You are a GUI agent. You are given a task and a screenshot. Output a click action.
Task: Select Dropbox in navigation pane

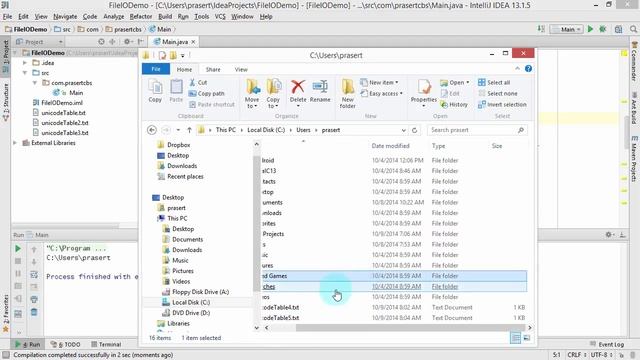[178, 145]
